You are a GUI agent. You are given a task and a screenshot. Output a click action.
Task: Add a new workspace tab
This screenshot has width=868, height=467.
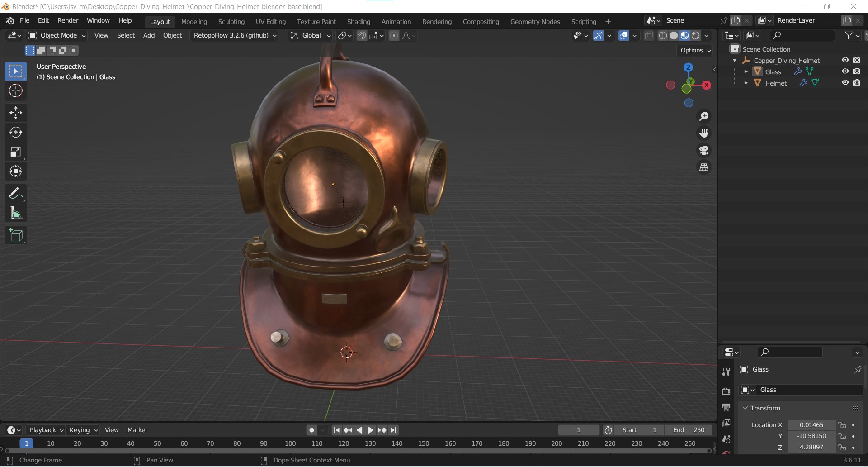[608, 22]
